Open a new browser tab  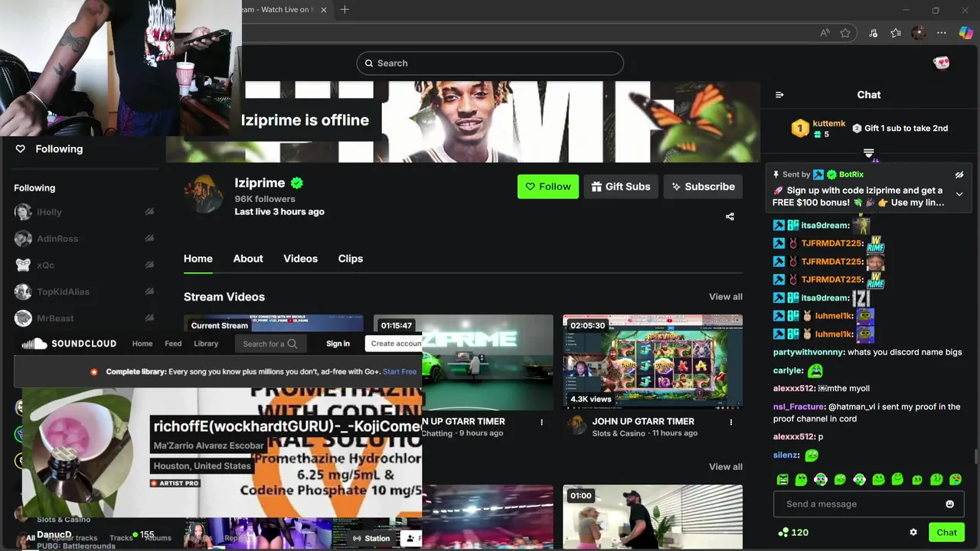pos(345,10)
